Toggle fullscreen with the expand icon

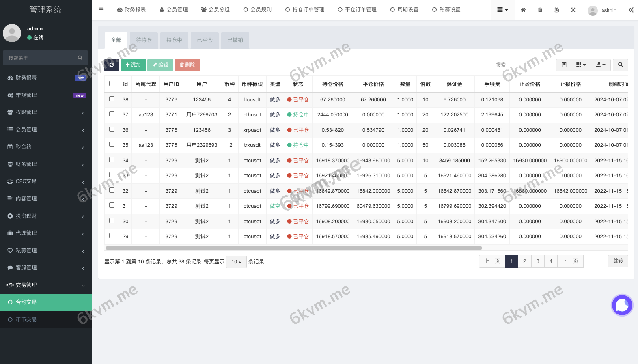tap(573, 10)
